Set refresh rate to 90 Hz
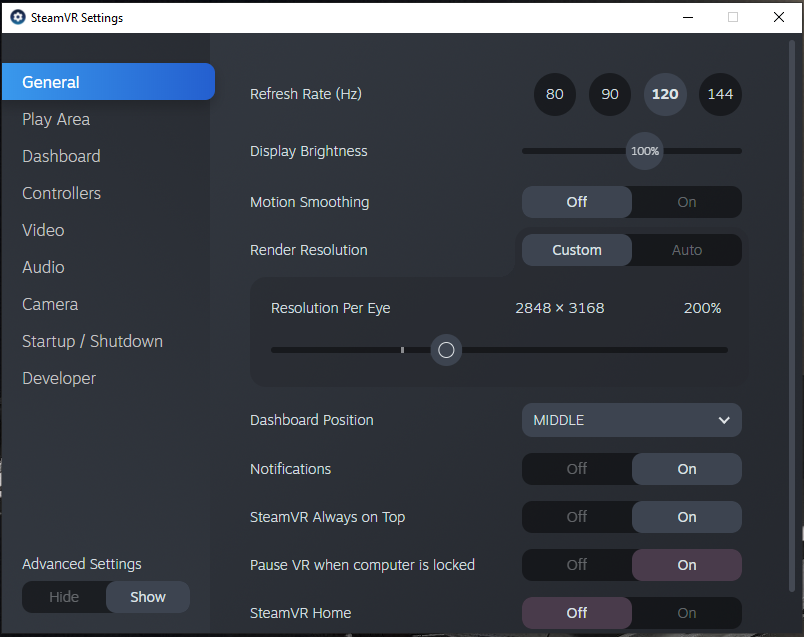Viewport: 804px width, 637px height. [x=610, y=94]
